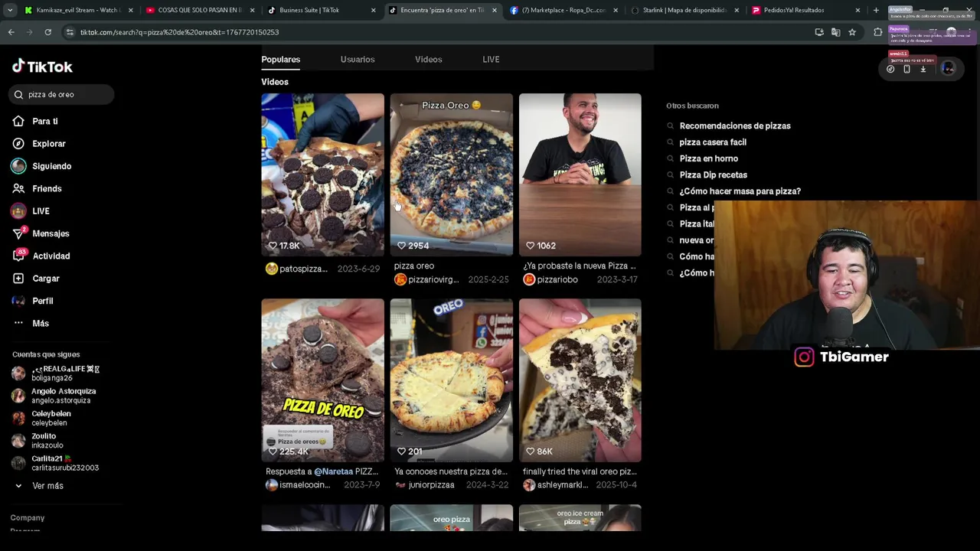
Task: Select suggestion Pizza Dip recetas
Action: pos(714,174)
